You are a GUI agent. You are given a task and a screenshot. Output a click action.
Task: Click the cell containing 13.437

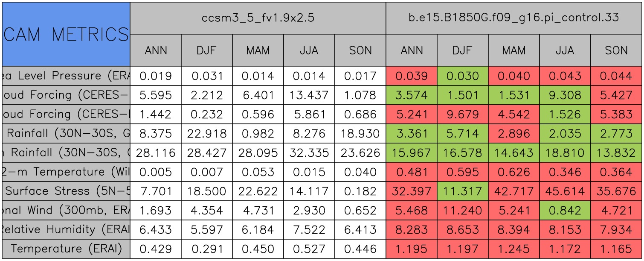309,95
